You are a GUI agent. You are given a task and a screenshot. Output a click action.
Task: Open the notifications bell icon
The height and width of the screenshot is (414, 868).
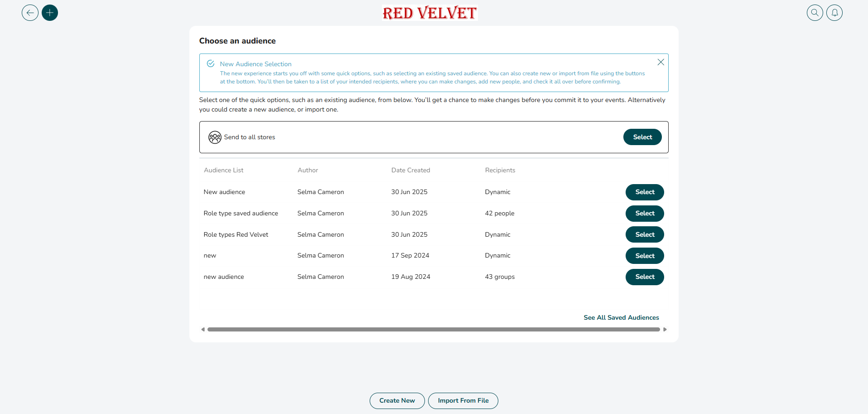click(834, 13)
